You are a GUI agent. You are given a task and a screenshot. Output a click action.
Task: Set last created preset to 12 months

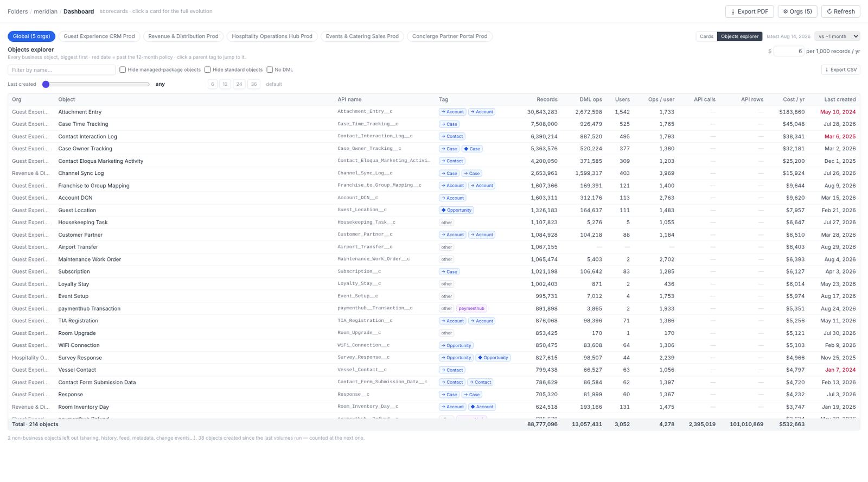pos(225,84)
